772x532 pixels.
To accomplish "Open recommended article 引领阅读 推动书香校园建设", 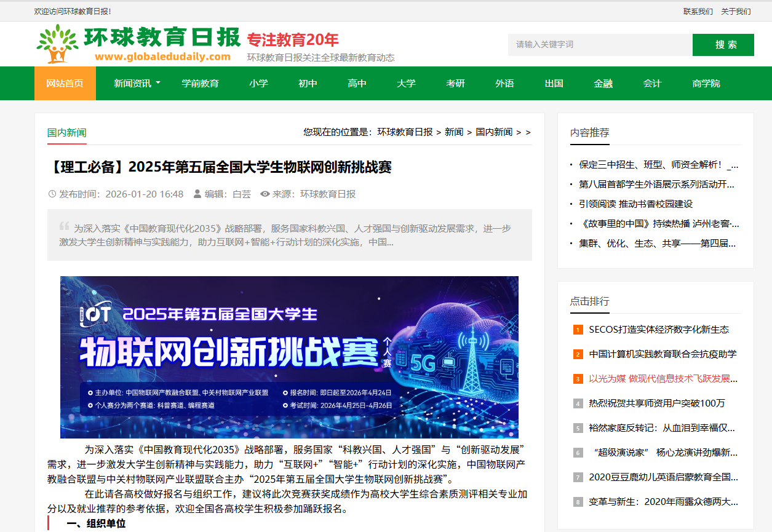I will pyautogui.click(x=635, y=204).
